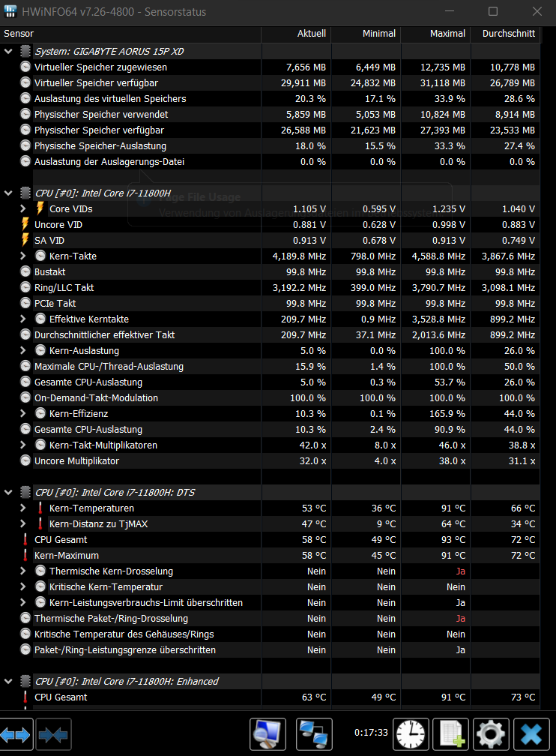Screen dimensions: 556x756
Task: Click the icon beside Thermische Paket-/Ring-Drosselung
Action: [25, 618]
